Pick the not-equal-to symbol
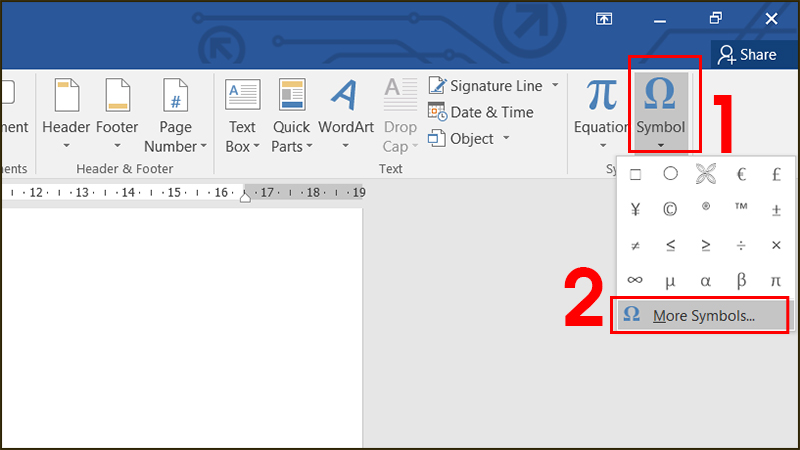The width and height of the screenshot is (800, 450). pyautogui.click(x=634, y=245)
